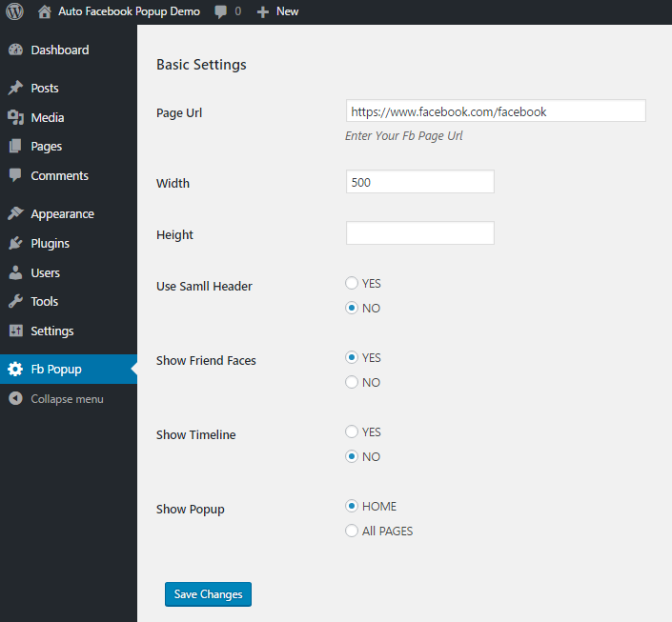Open Dashboard via its gauge icon
This screenshot has height=622, width=672.
[x=16, y=50]
